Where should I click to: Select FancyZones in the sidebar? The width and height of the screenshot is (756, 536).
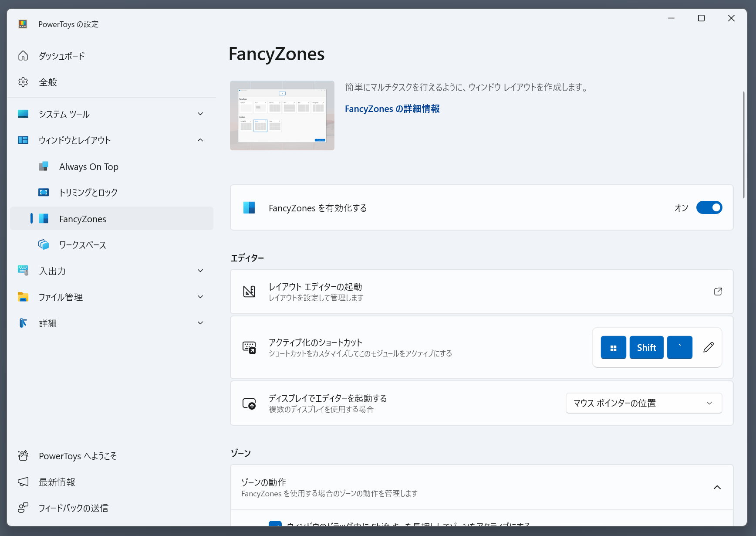[x=83, y=219]
